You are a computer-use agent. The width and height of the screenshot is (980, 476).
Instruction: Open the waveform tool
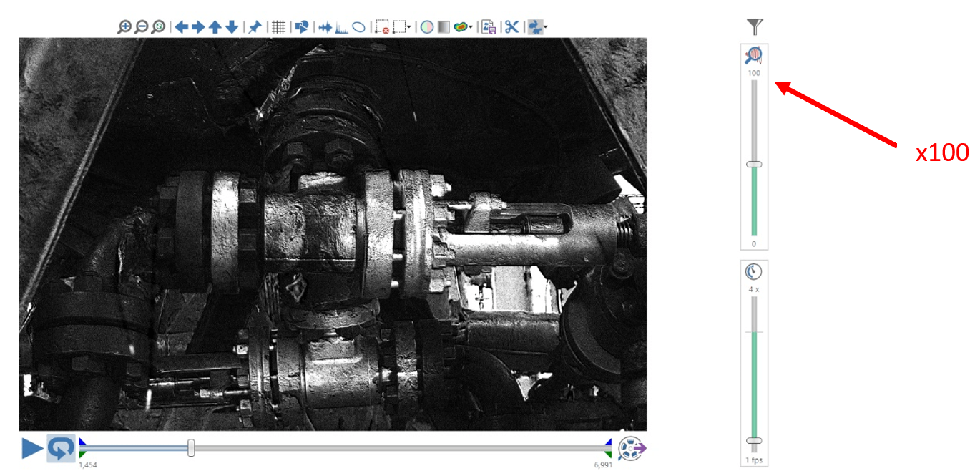[x=325, y=27]
